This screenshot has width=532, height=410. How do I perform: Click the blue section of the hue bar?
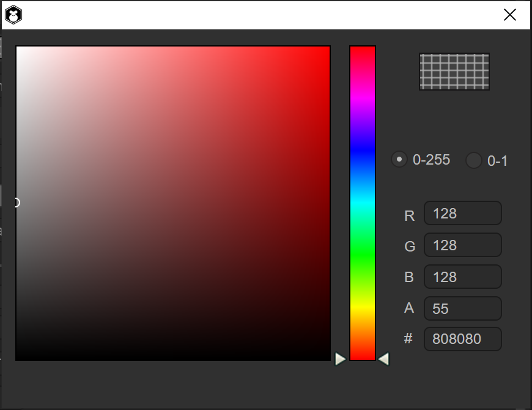pyautogui.click(x=363, y=147)
